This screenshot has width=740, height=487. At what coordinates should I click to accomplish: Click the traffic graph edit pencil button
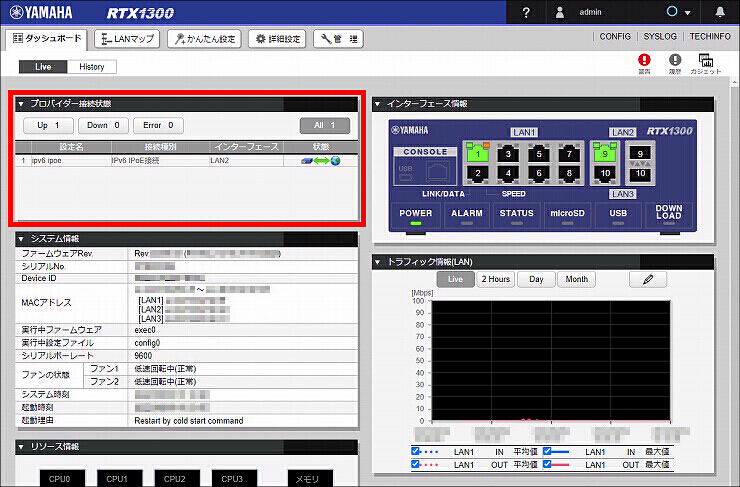tap(648, 279)
